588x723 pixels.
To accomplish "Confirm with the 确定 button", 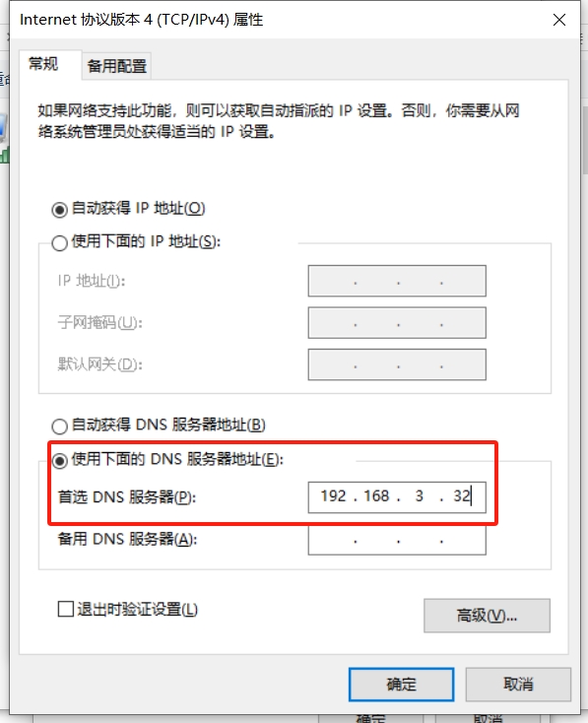I will [x=401, y=685].
